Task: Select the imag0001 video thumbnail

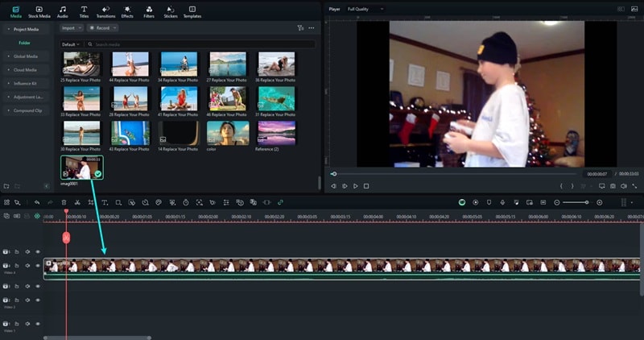Action: click(x=82, y=168)
